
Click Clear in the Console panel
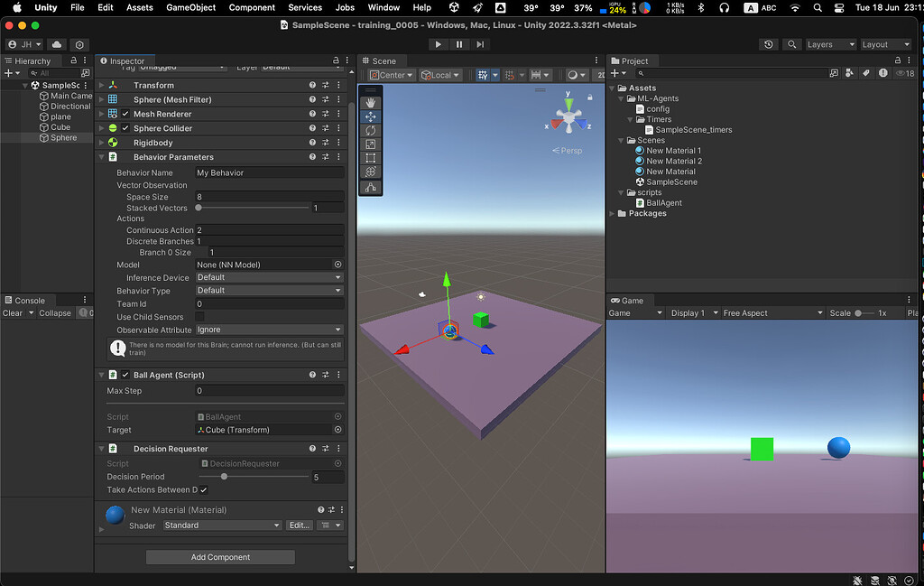pyautogui.click(x=13, y=312)
